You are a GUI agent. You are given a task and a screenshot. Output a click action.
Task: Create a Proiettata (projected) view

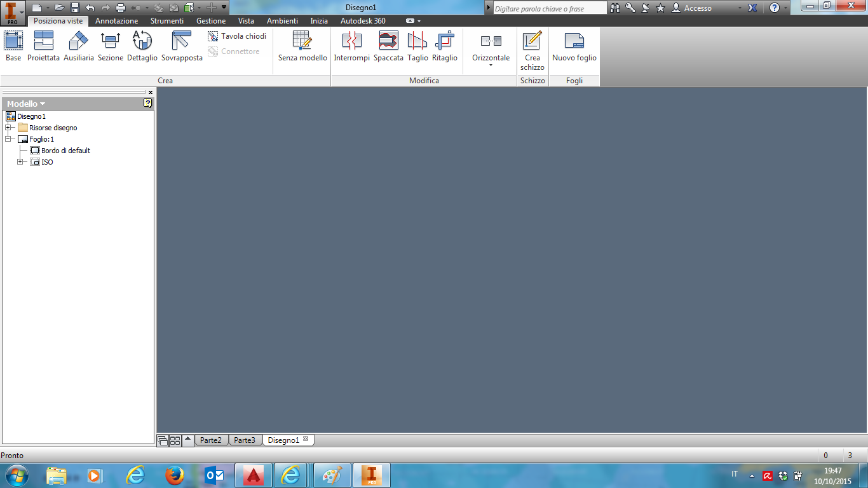tap(43, 44)
